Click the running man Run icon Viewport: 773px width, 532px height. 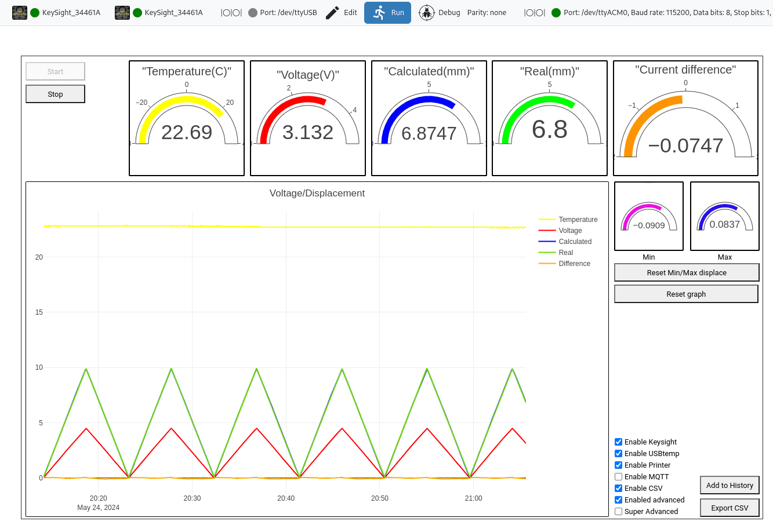point(379,13)
